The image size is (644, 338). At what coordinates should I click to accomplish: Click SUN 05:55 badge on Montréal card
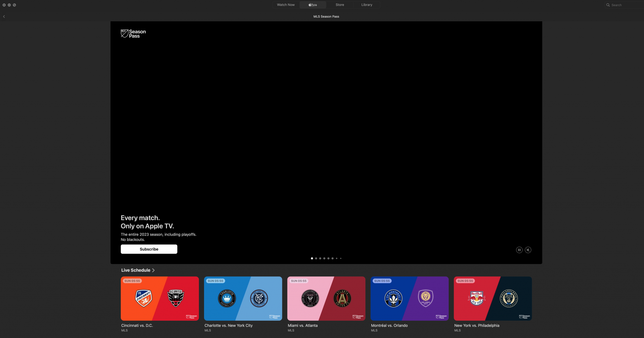[x=382, y=281]
